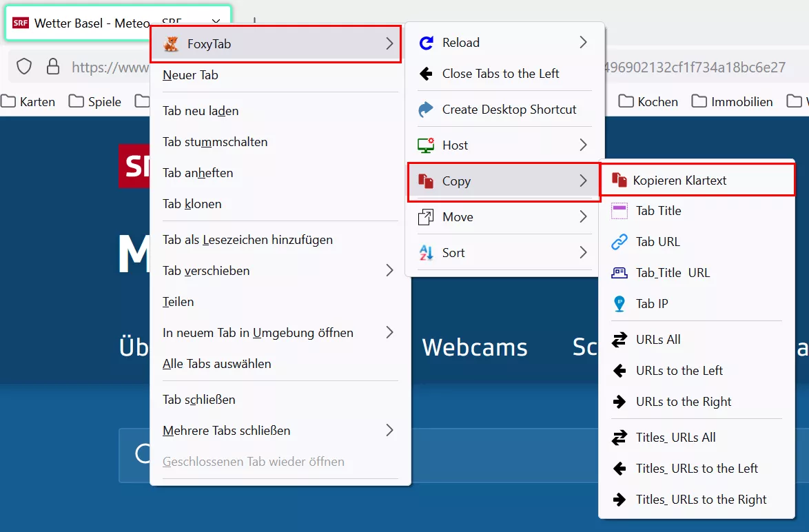This screenshot has height=532, width=809.
Task: Open the Webcams page link
Action: click(475, 347)
